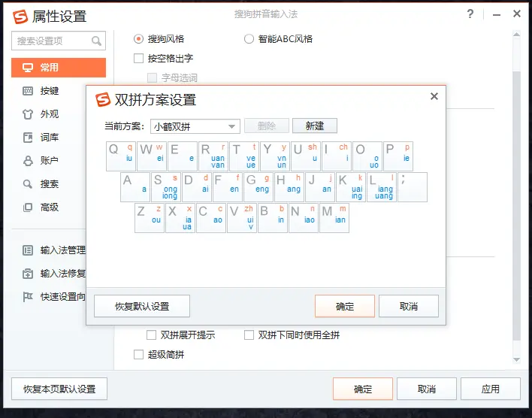
Task: Click the M key mapped to ian
Action: [334, 218]
